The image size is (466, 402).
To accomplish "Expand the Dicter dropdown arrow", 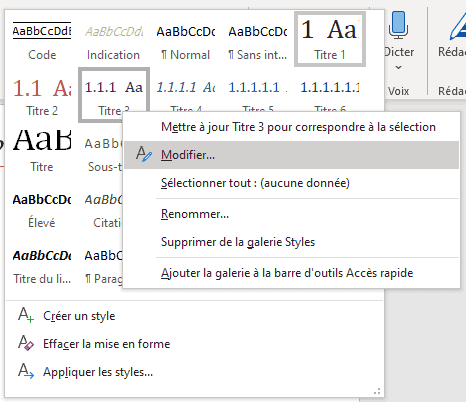I will (x=398, y=67).
